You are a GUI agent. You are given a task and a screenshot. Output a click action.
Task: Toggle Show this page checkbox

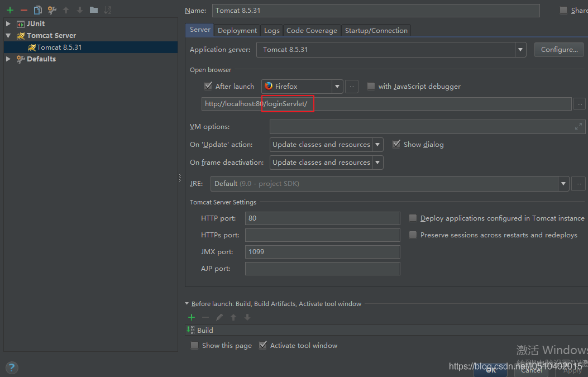point(195,346)
